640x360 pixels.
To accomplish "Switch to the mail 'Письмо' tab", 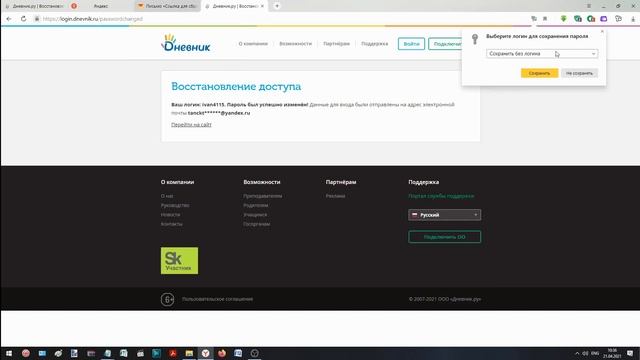I will (167, 6).
